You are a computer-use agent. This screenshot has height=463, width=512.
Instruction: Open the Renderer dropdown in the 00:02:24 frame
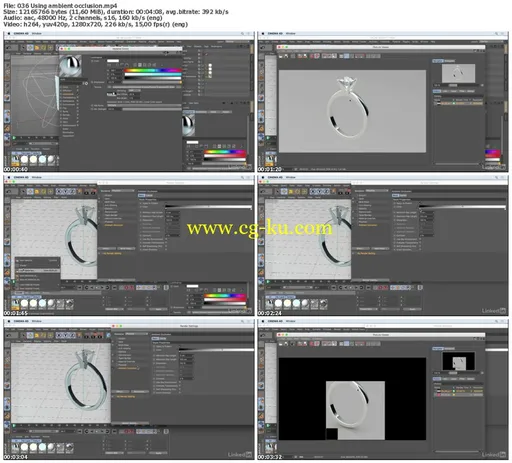tap(377, 191)
